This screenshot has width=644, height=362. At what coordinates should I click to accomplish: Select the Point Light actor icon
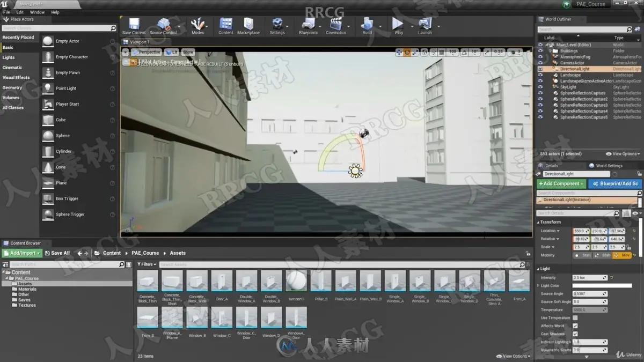point(48,88)
